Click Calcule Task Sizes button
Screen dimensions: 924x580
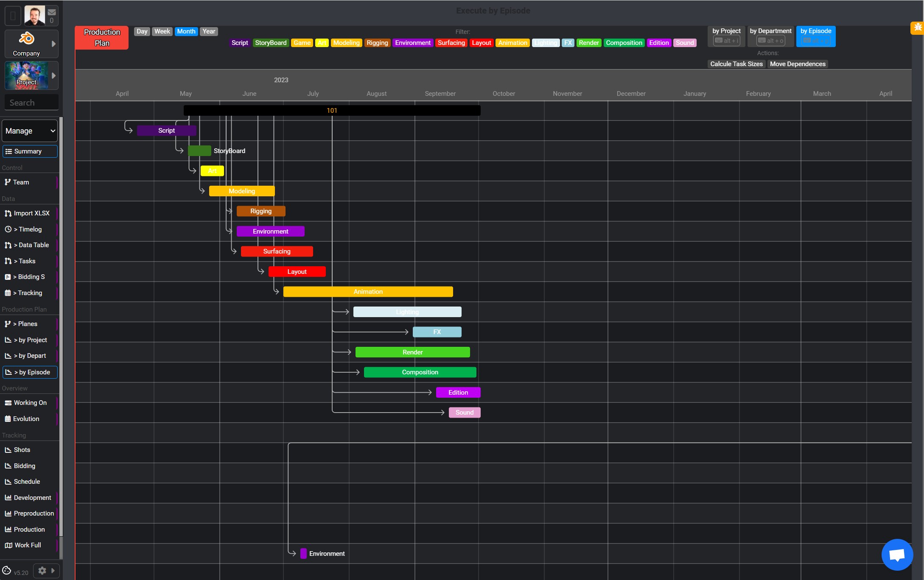(x=736, y=64)
